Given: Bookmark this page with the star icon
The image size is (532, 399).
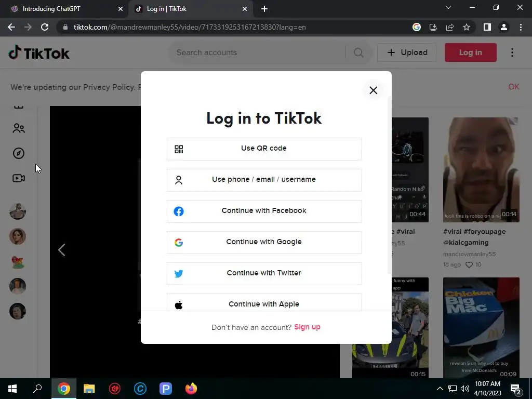Looking at the screenshot, I should point(467,27).
